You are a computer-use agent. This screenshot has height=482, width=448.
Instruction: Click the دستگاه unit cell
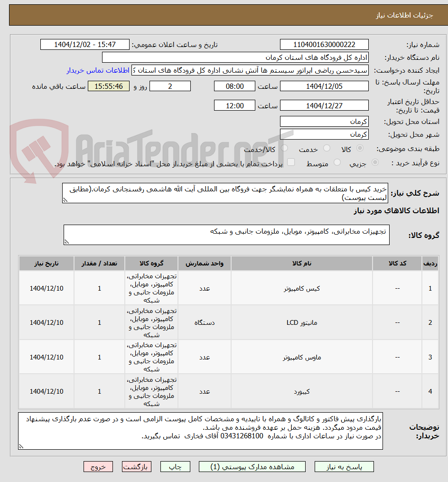click(x=205, y=322)
